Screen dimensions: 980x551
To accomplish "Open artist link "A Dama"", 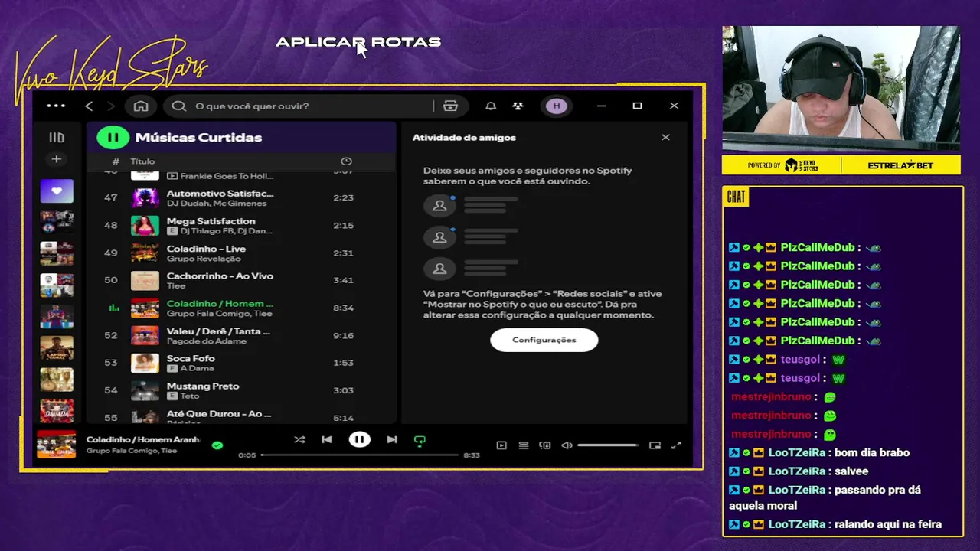I will 197,369.
